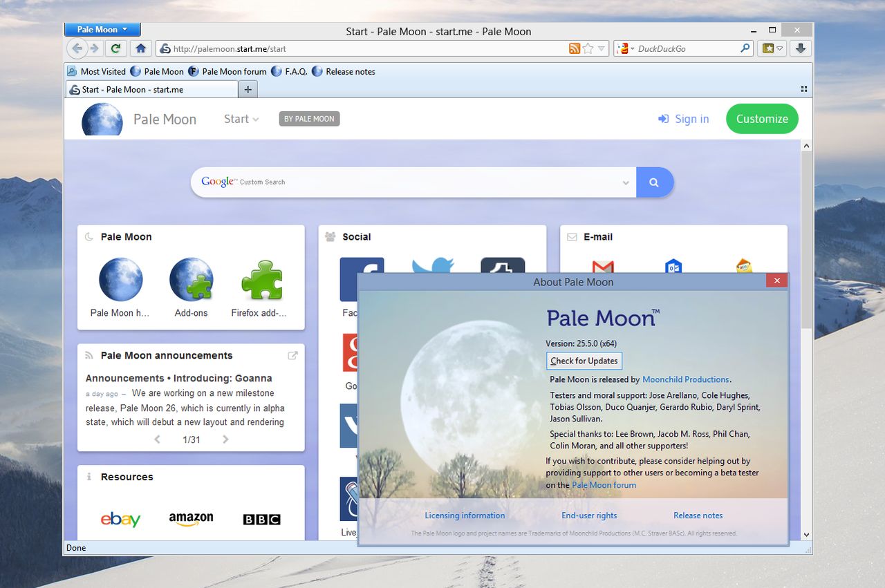Click the page vertical scrollbar thumb
Viewport: 885px width, 588px height.
(806, 240)
